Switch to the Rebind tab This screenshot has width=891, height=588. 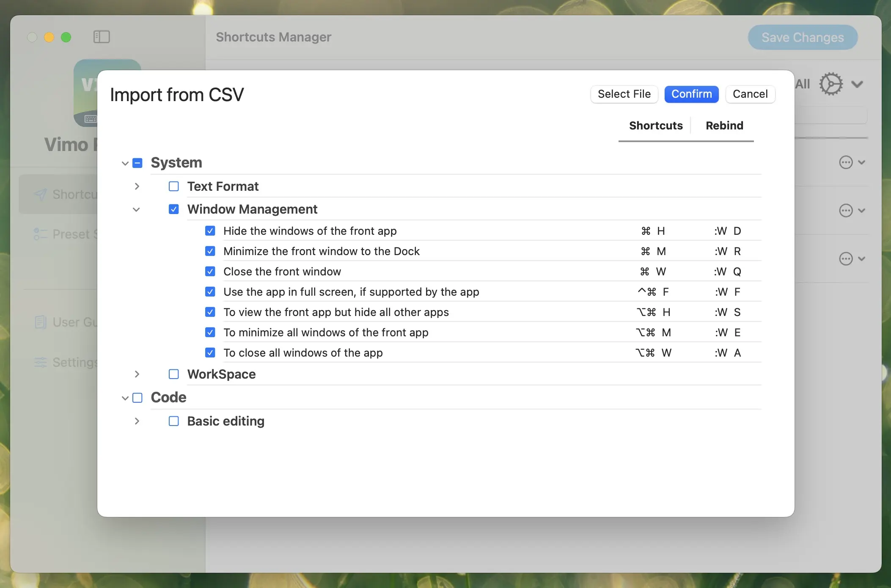[724, 126]
